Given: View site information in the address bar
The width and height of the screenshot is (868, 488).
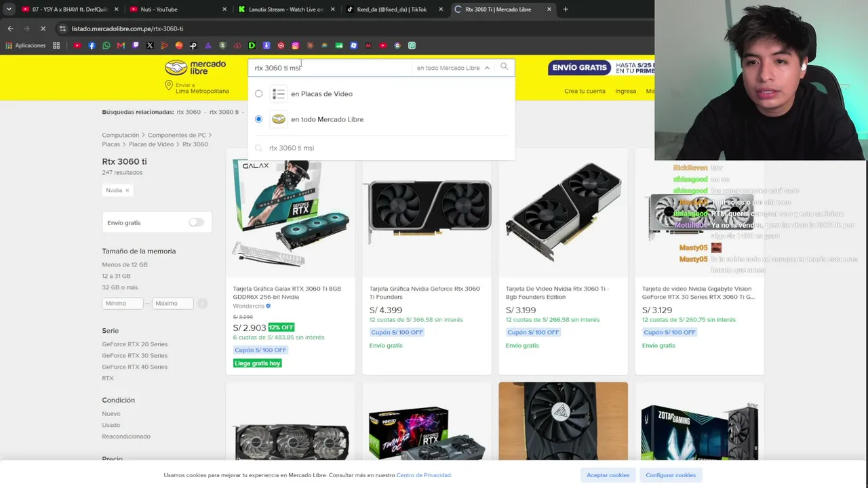Looking at the screenshot, I should 62,28.
